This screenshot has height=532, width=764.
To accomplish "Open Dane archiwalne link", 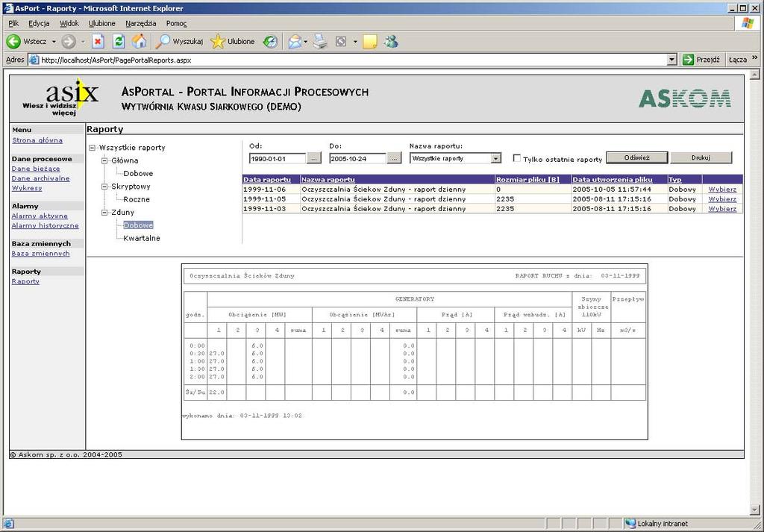I will click(40, 178).
